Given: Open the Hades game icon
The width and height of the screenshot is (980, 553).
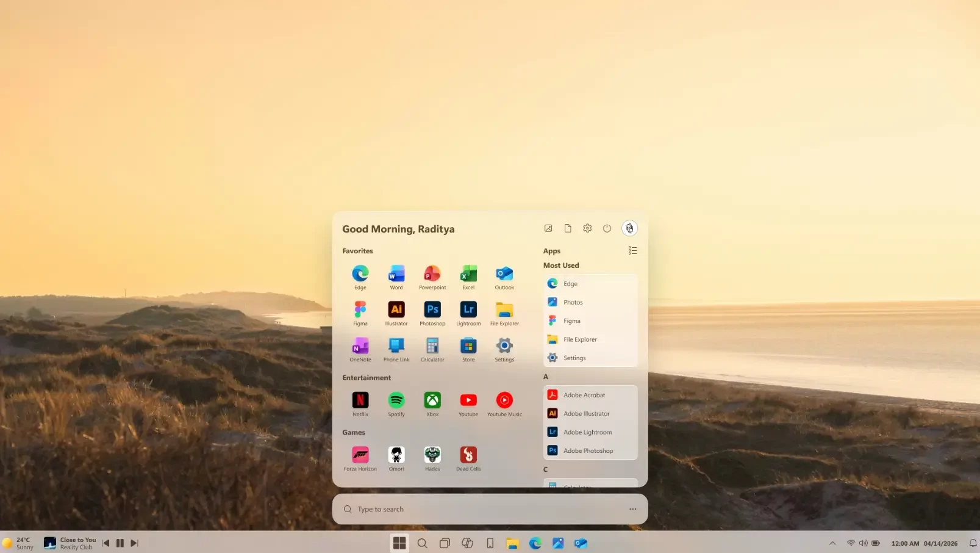Looking at the screenshot, I should 432,455.
